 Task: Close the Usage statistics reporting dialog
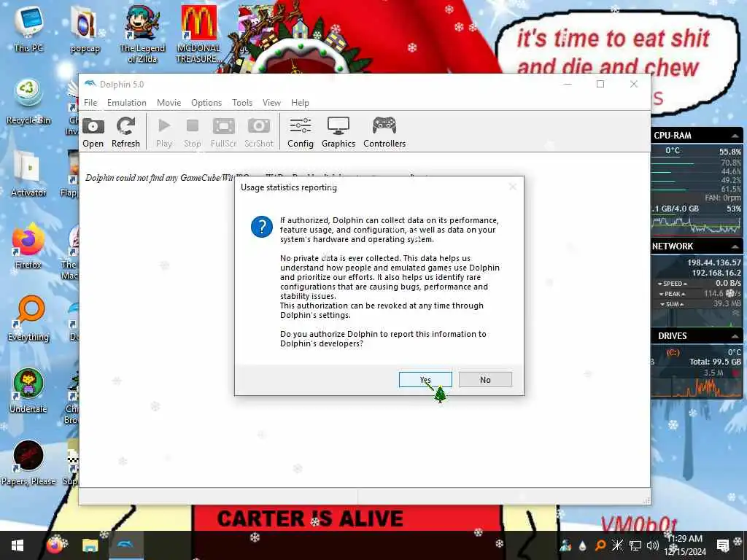pyautogui.click(x=513, y=187)
